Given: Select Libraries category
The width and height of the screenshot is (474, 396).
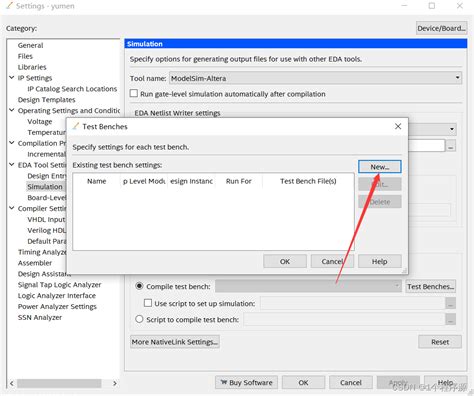Looking at the screenshot, I should [x=32, y=67].
